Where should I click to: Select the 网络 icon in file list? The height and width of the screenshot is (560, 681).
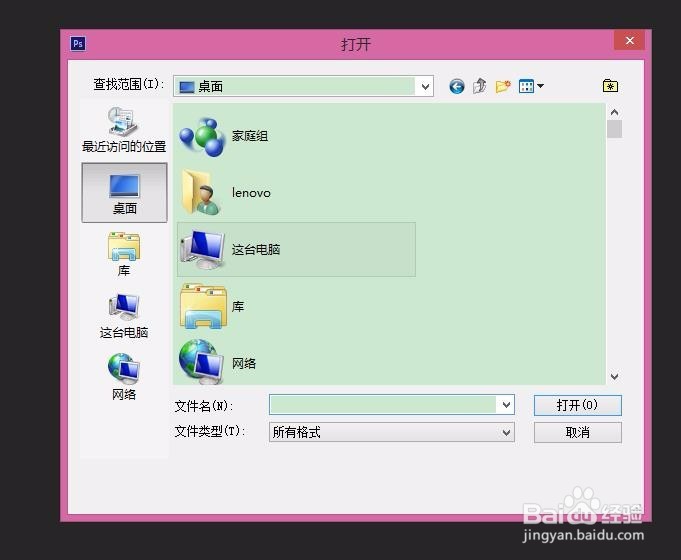coord(202,362)
